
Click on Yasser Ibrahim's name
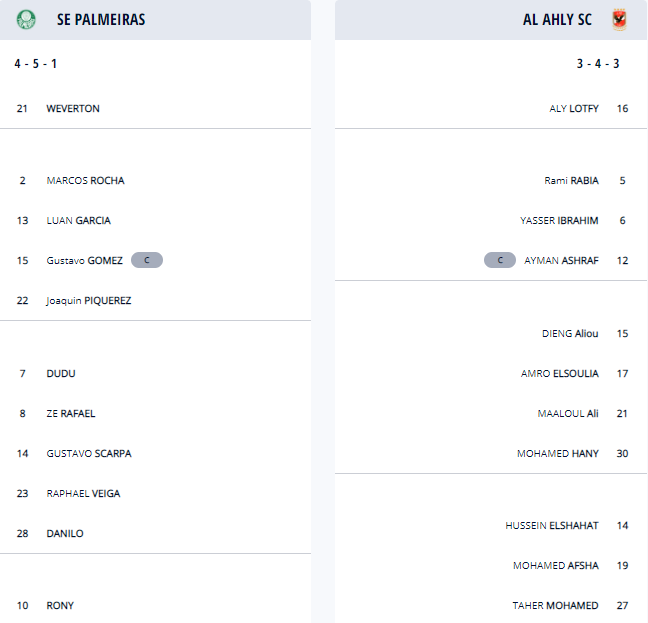(x=559, y=220)
